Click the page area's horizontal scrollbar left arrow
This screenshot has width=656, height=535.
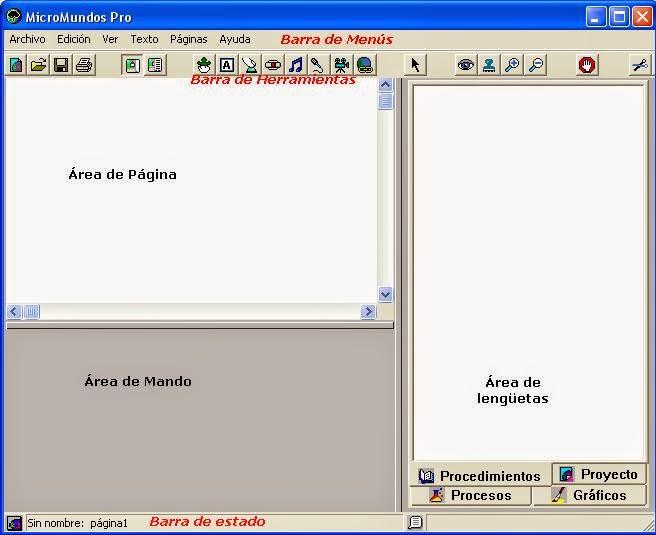(14, 312)
